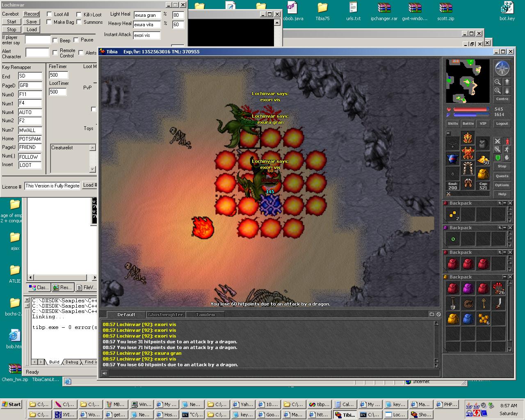The height and width of the screenshot is (420, 525).
Task: Select the running figure chase mode
Action: pyautogui.click(x=507, y=150)
